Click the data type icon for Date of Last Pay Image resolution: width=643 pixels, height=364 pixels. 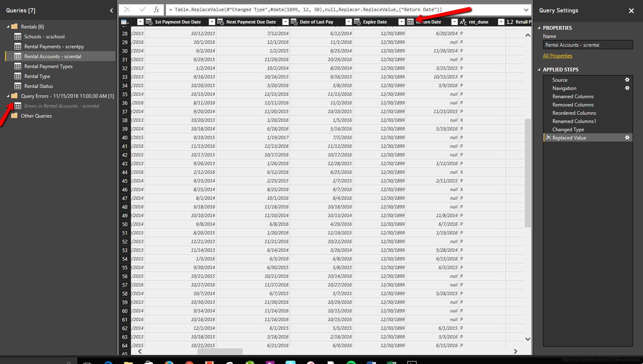point(294,22)
